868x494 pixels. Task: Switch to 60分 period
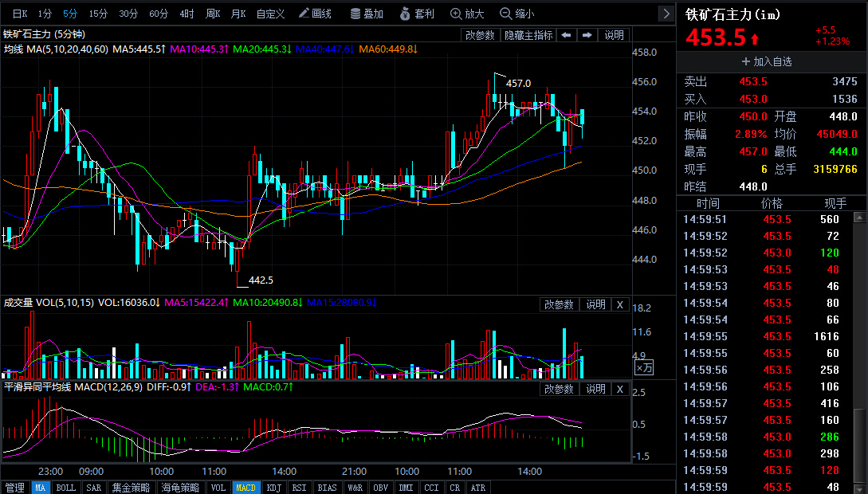(159, 14)
